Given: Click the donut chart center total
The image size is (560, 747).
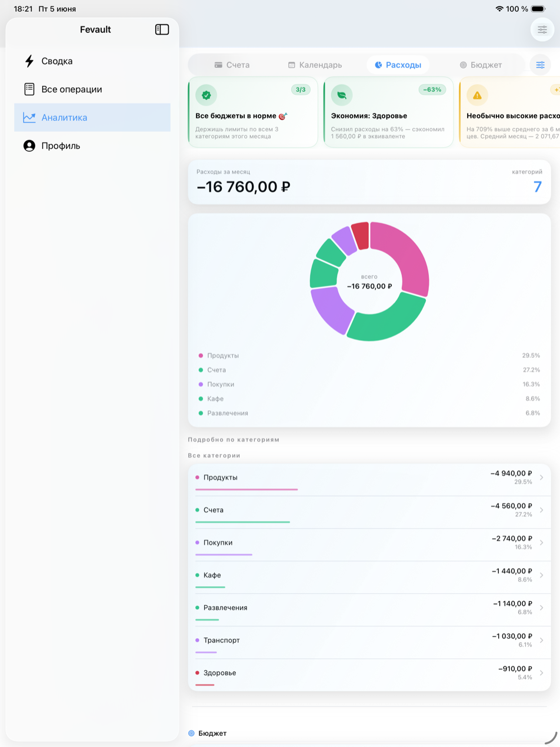Looking at the screenshot, I should click(x=369, y=286).
